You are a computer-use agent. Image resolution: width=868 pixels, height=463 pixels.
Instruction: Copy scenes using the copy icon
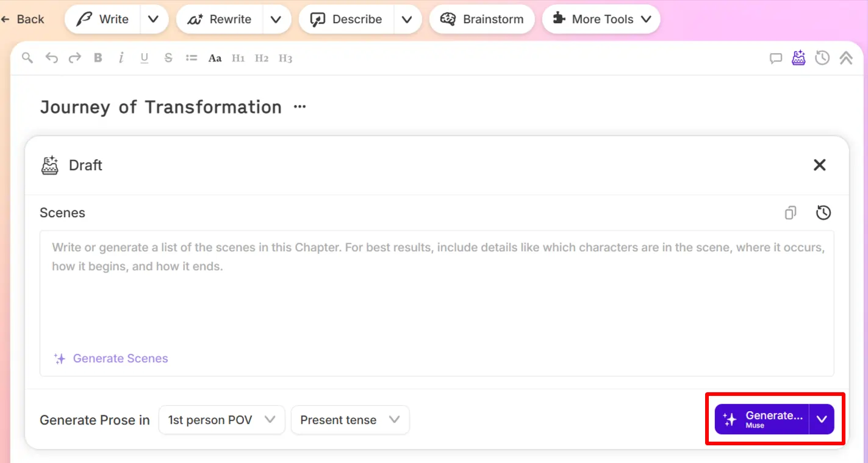pos(791,213)
